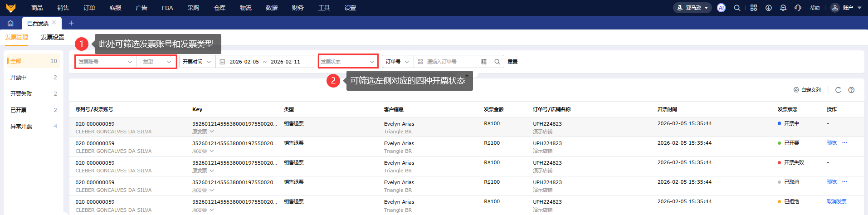868x215 pixels.
Task: Click the more options dots in 已取消 row
Action: click(x=845, y=182)
